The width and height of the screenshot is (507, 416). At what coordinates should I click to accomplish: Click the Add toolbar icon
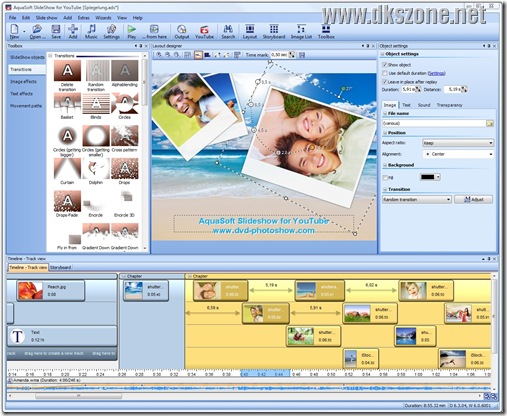point(73,31)
